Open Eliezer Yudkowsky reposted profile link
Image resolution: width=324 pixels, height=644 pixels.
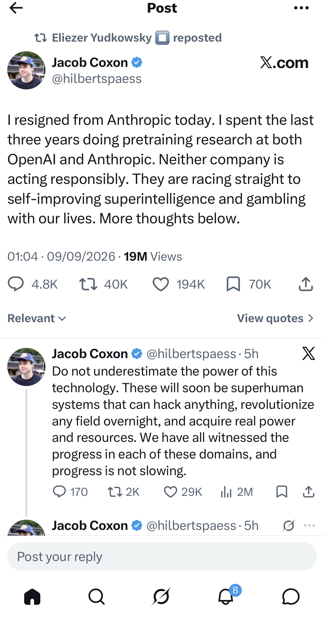point(102,38)
